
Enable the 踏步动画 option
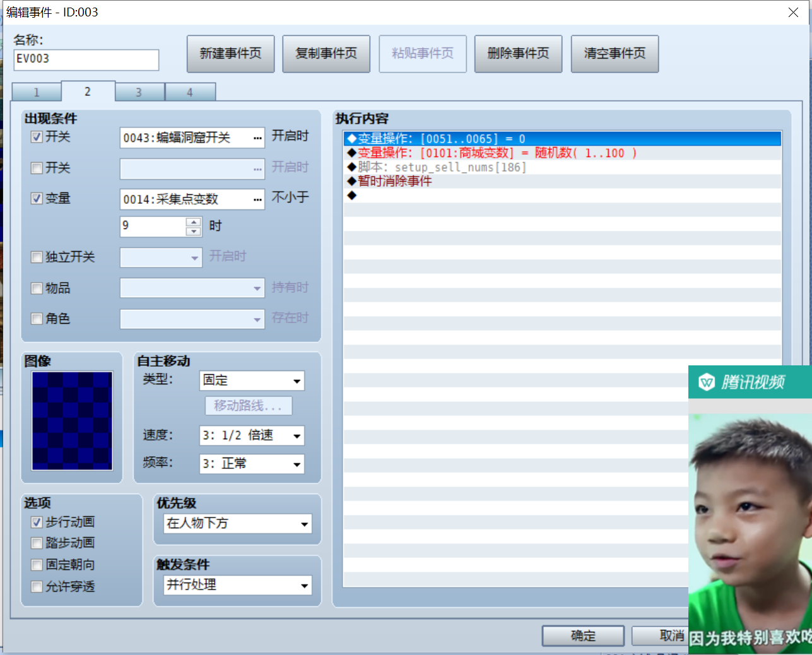click(x=37, y=543)
